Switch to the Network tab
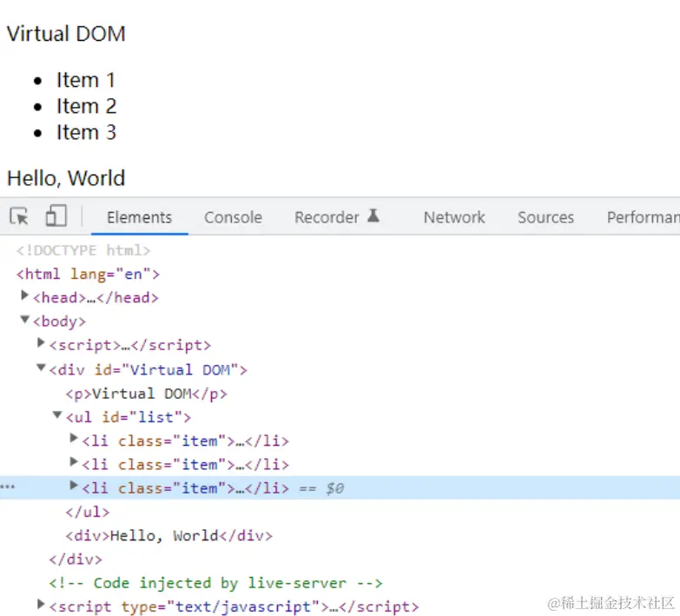Image resolution: width=680 pixels, height=616 pixels. tap(454, 217)
